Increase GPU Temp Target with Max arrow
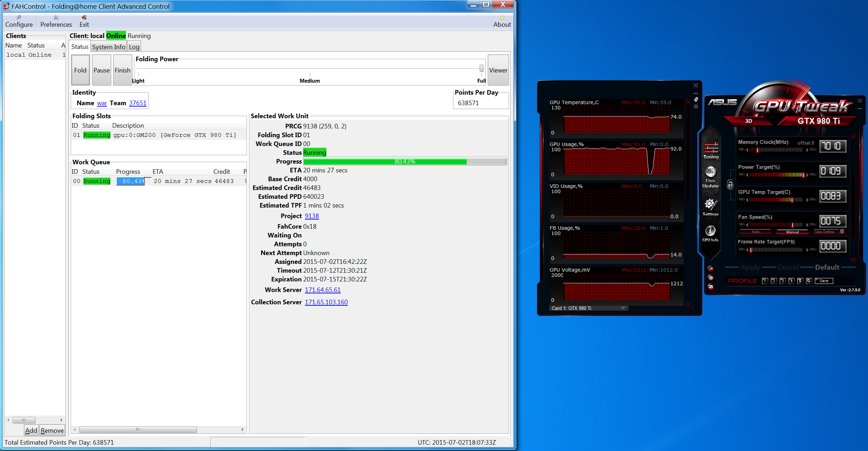Screen dimensions: 868x451 807,200
